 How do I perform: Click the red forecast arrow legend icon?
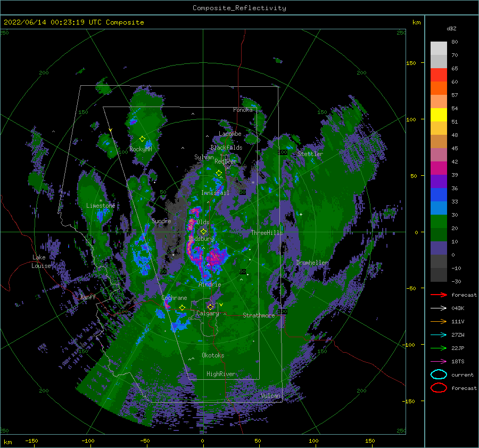(x=439, y=295)
